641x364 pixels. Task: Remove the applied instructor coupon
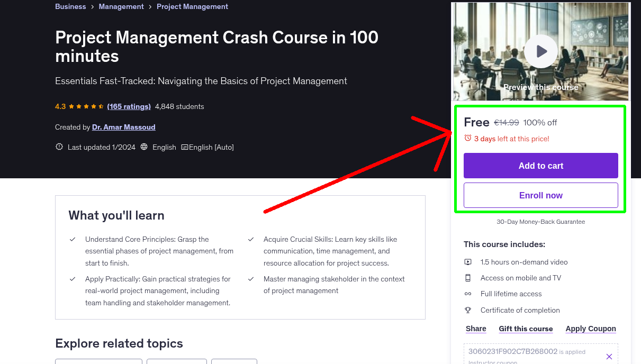click(x=609, y=356)
